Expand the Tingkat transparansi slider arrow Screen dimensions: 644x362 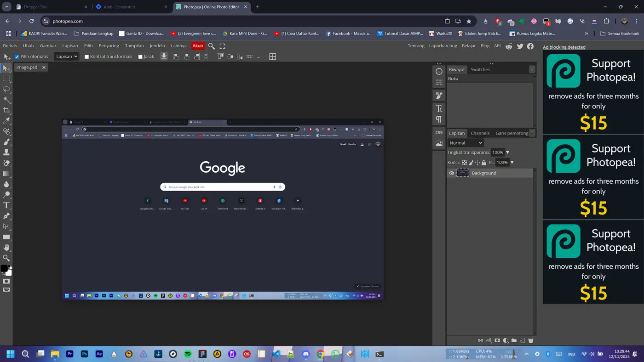click(x=507, y=153)
